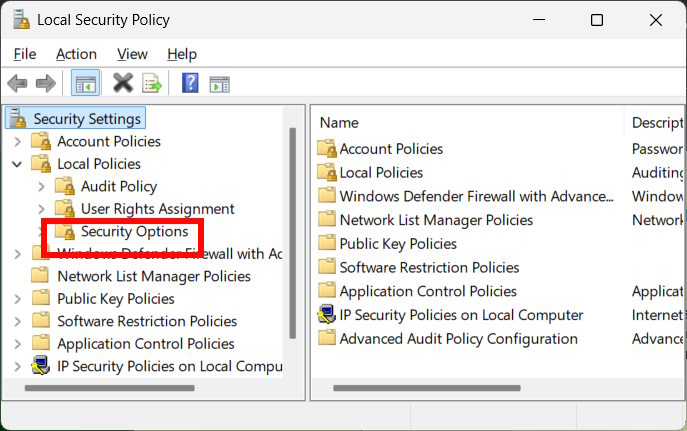Expand Audit Policy tree node
Image resolution: width=687 pixels, height=431 pixels.
pyautogui.click(x=42, y=187)
